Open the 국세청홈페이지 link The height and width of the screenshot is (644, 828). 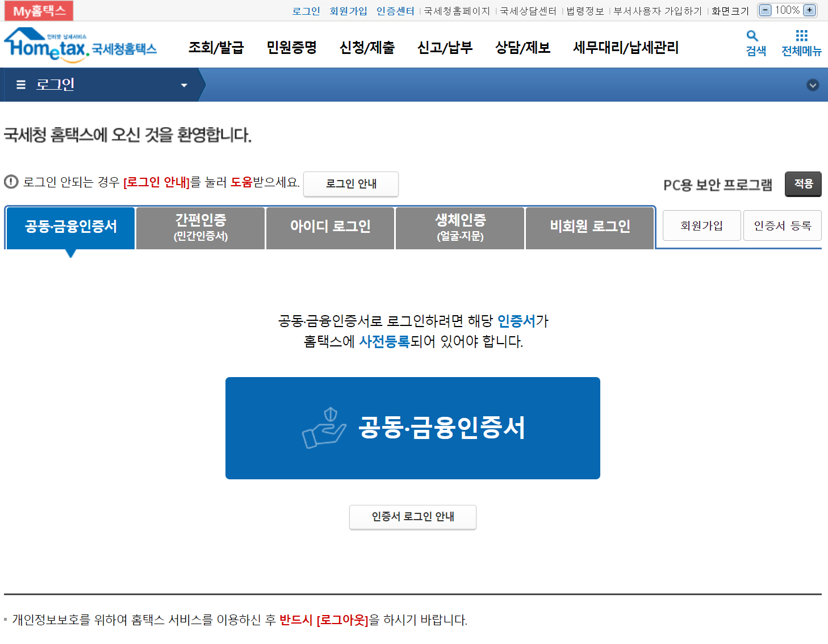[x=457, y=11]
